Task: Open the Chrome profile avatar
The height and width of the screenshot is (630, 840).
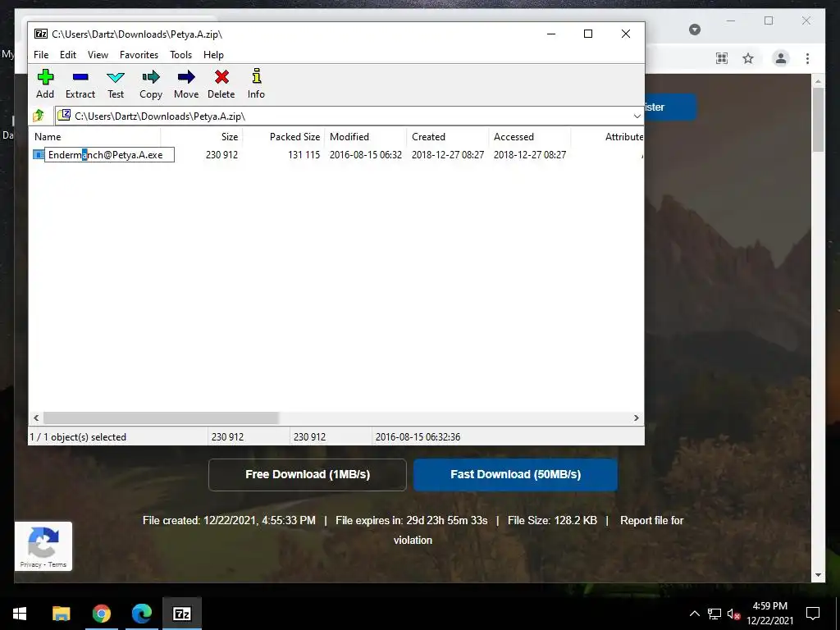Action: (x=781, y=58)
